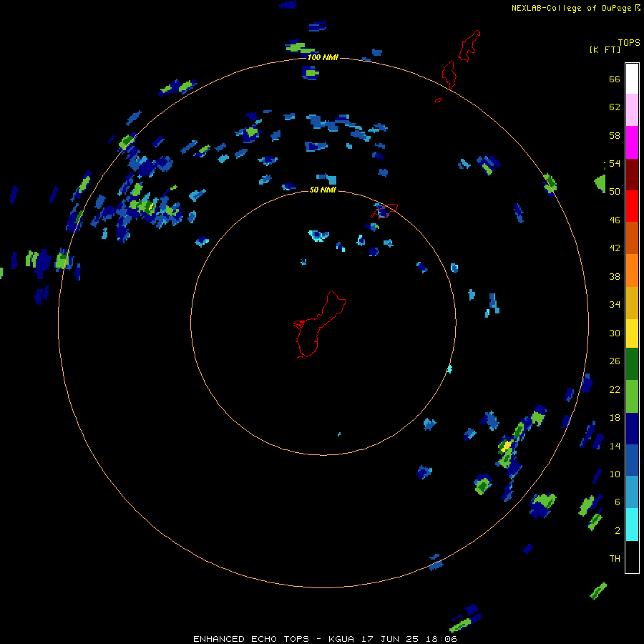
Task: Click the "50 NMI" range ring label
Action: tap(323, 190)
